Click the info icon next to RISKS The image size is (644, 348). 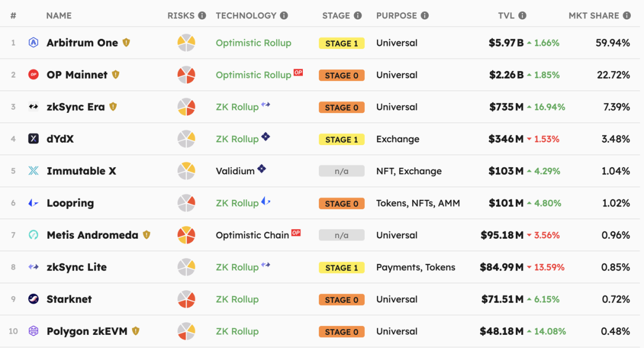[202, 16]
